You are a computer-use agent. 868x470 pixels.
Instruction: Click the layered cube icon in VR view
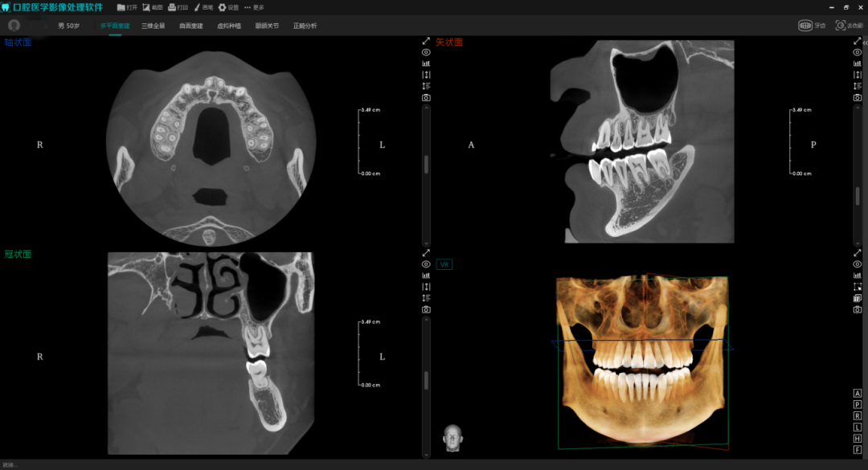[x=857, y=298]
